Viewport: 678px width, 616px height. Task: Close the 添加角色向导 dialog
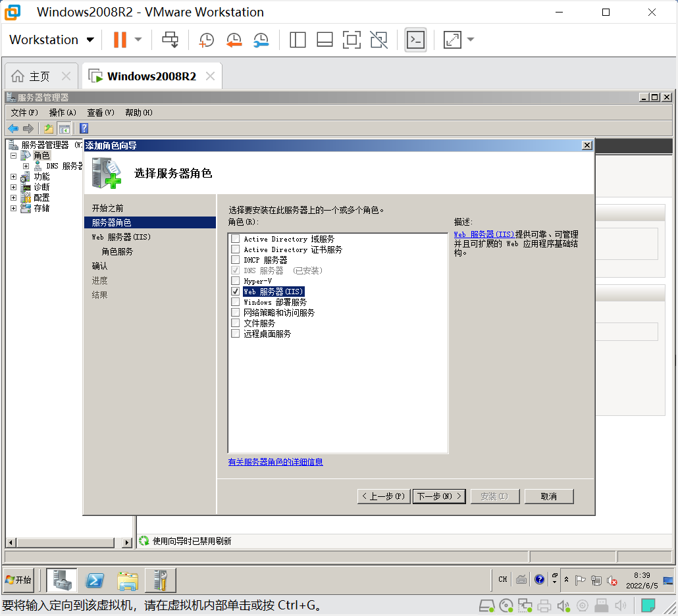(x=587, y=145)
